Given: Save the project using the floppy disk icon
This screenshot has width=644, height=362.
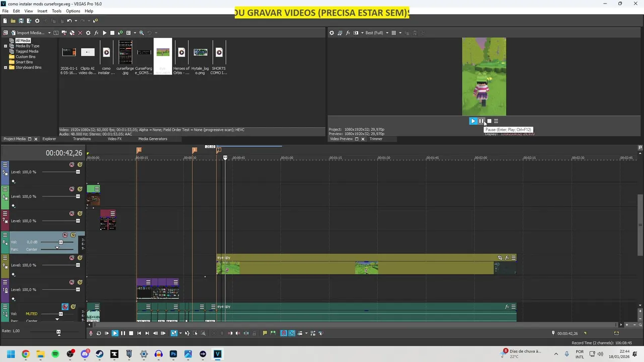Looking at the screenshot, I should click(21, 21).
